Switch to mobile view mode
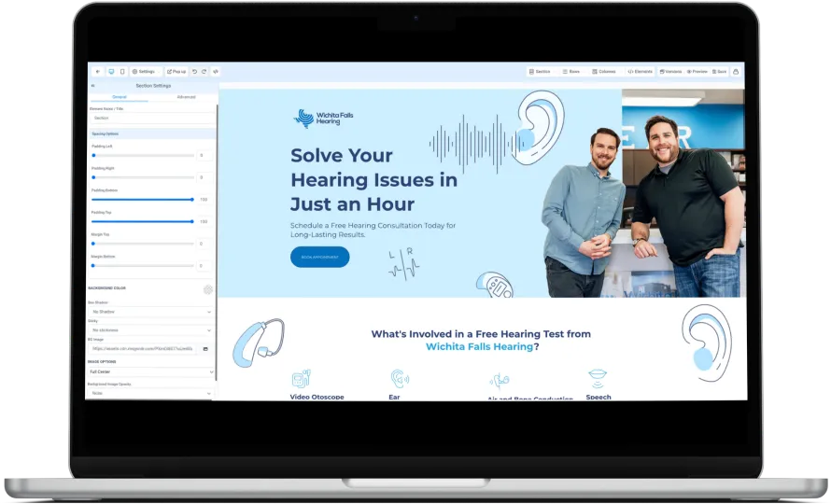The image size is (831, 504). 122,72
